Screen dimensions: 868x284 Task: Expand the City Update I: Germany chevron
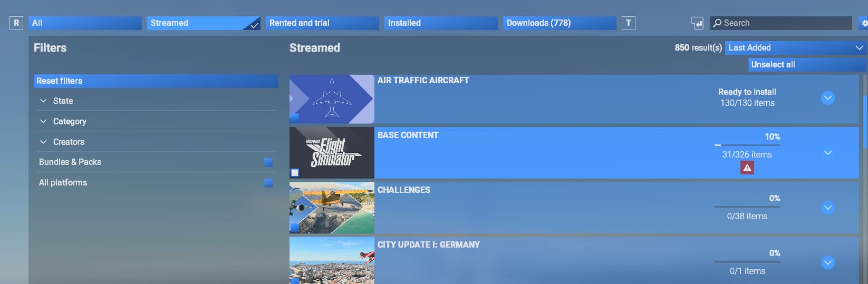click(x=828, y=262)
